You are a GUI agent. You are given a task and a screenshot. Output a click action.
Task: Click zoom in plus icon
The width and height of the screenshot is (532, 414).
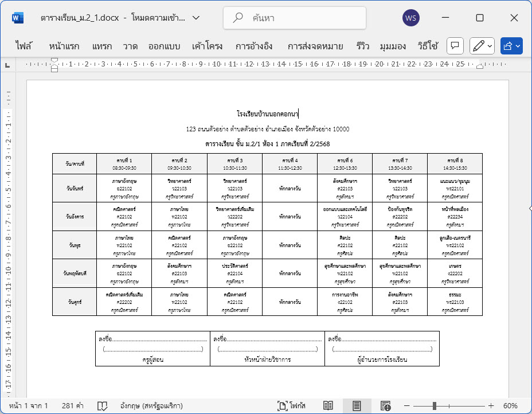click(491, 405)
